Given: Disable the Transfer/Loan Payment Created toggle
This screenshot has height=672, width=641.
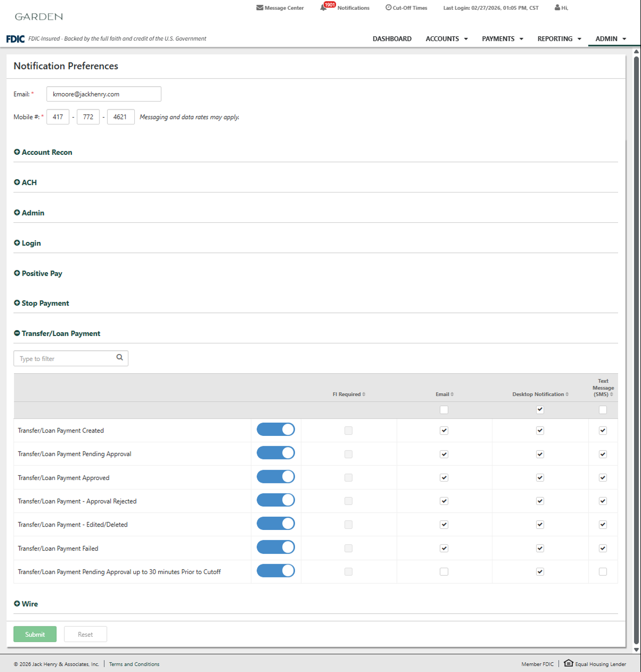Looking at the screenshot, I should [276, 430].
